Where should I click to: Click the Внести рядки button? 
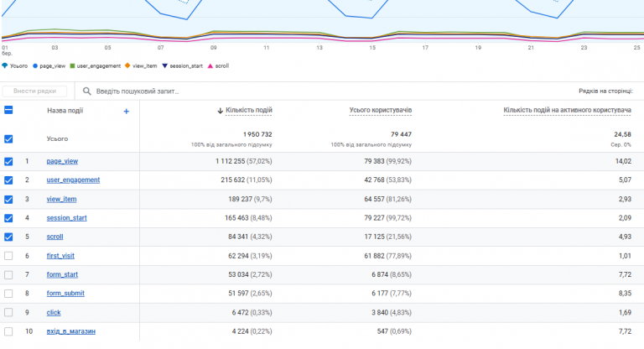click(x=34, y=91)
